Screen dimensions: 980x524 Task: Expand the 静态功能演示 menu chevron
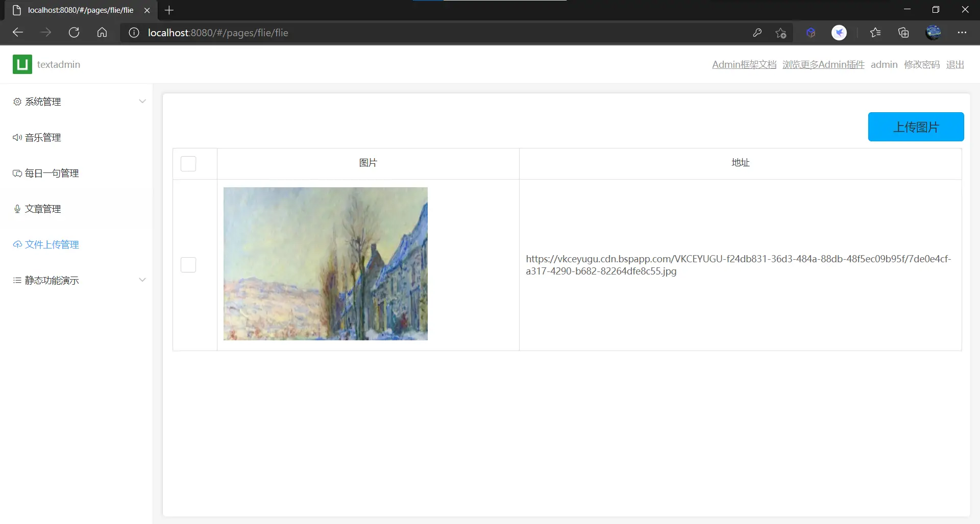pos(142,280)
